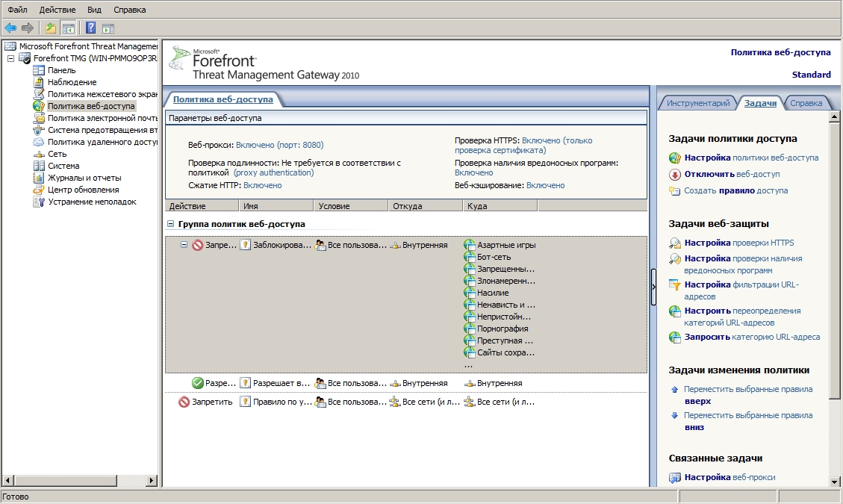Click the Политика удаленного доступа node icon
This screenshot has width=843, height=504.
pos(39,142)
